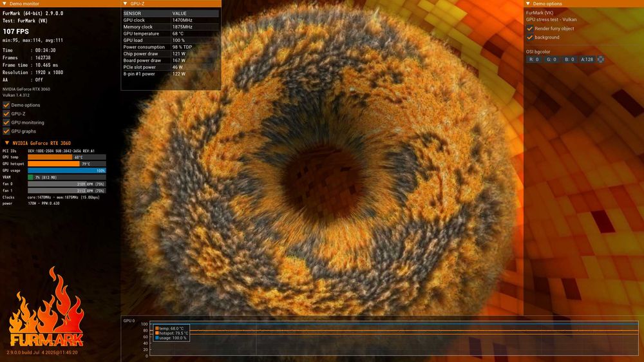Image resolution: width=644 pixels, height=362 pixels.
Task: Click the GPU clock row in GPU-Z
Action: pyautogui.click(x=171, y=20)
